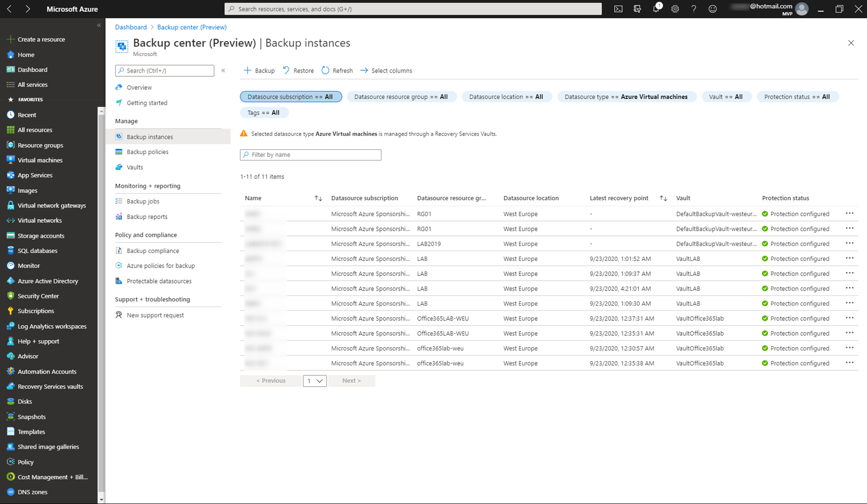The height and width of the screenshot is (504, 867).
Task: Open Backup compliance menu item
Action: tap(153, 251)
